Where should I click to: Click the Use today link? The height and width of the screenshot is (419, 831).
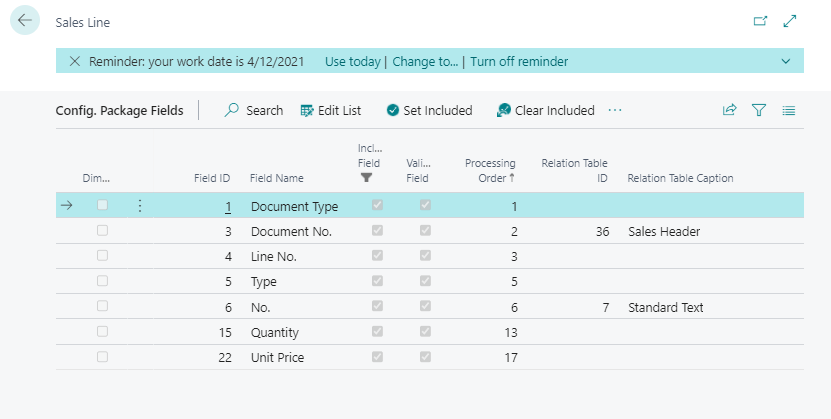pyautogui.click(x=354, y=62)
